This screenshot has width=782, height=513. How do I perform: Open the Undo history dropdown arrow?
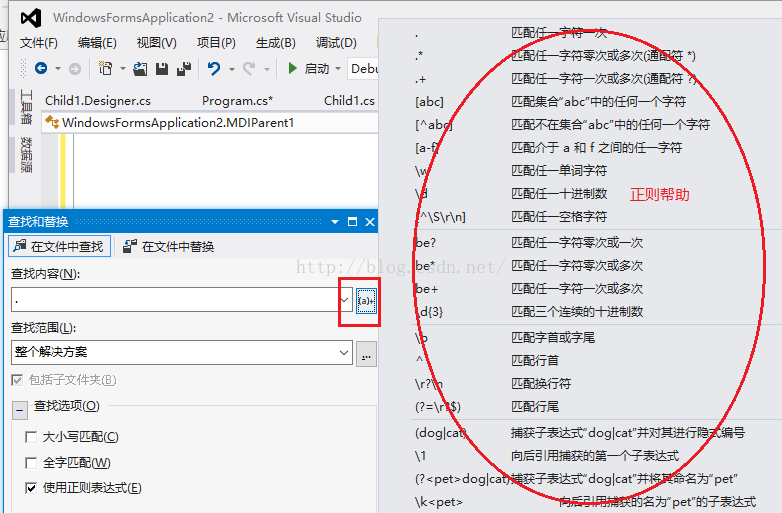pos(231,69)
